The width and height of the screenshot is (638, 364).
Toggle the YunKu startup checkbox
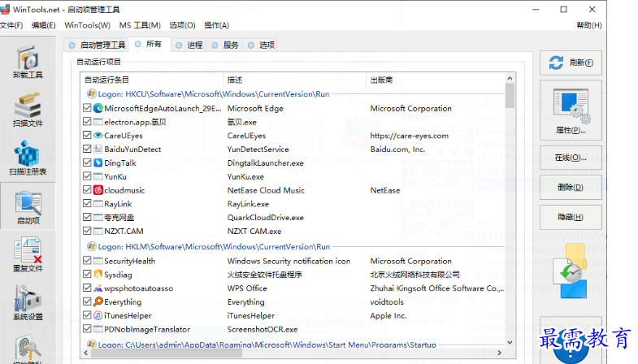click(x=87, y=176)
